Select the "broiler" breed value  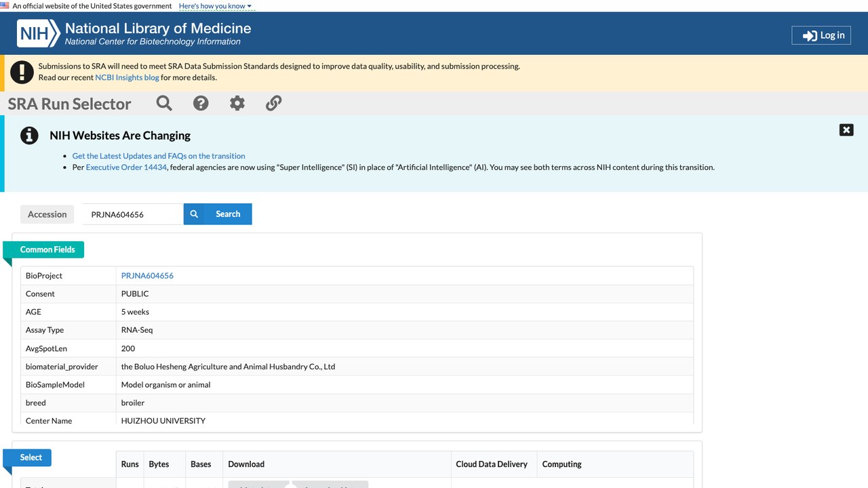pos(133,403)
